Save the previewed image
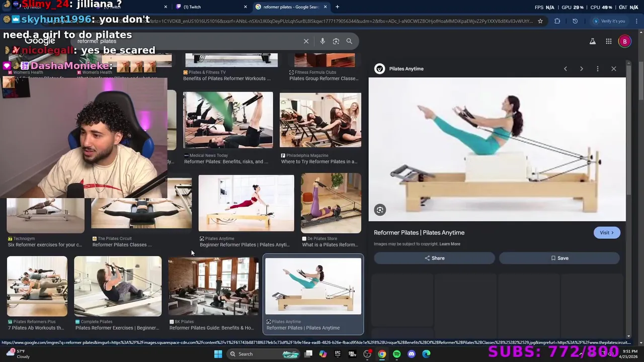644x362 pixels. pyautogui.click(x=559, y=258)
